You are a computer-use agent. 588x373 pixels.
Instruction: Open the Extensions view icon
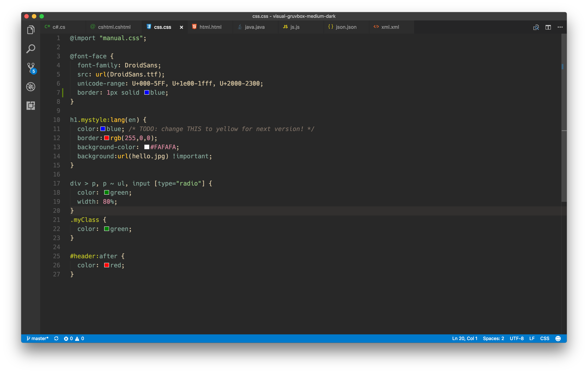(30, 106)
